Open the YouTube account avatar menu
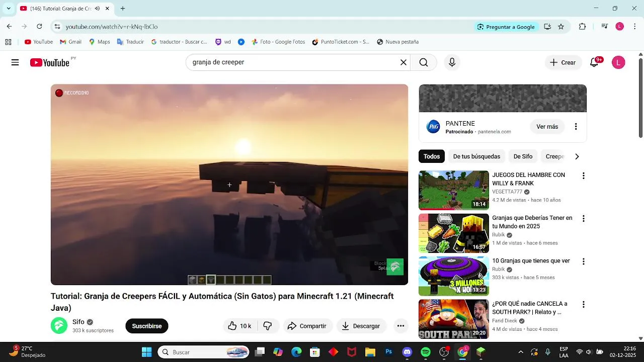The height and width of the screenshot is (362, 644). click(618, 62)
